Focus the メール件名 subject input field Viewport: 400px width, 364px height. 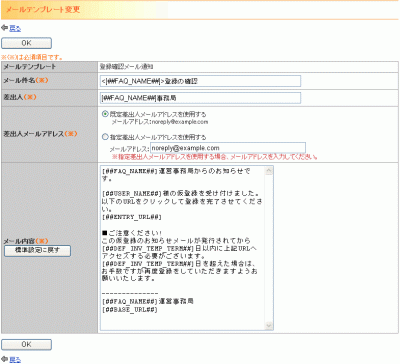pos(200,81)
